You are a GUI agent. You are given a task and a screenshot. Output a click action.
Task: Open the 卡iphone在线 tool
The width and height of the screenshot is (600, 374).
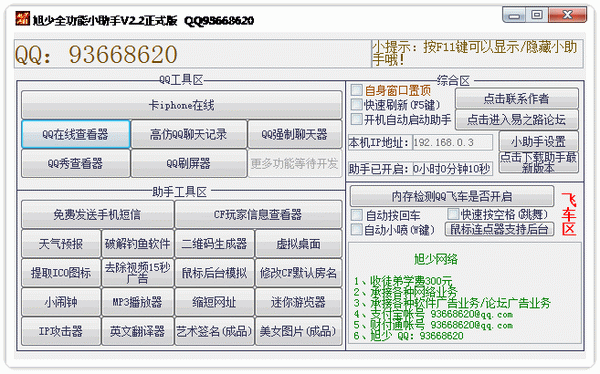pos(182,105)
